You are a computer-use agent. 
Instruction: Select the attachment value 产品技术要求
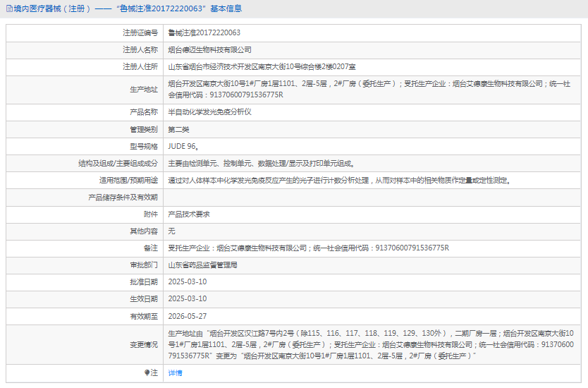(x=189, y=214)
